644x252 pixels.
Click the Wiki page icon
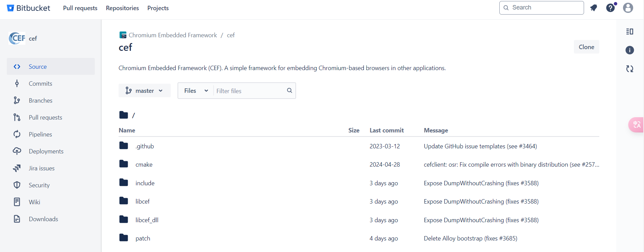[x=17, y=202]
